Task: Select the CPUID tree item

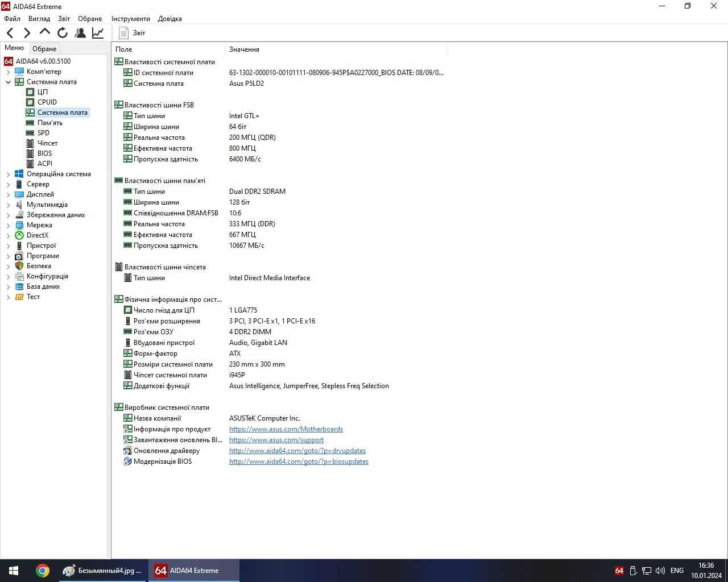Action: (47, 102)
